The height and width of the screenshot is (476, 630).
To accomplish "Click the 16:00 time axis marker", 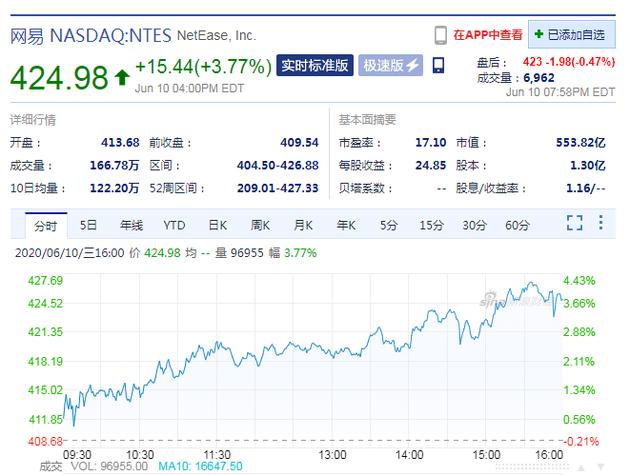I will click(549, 455).
